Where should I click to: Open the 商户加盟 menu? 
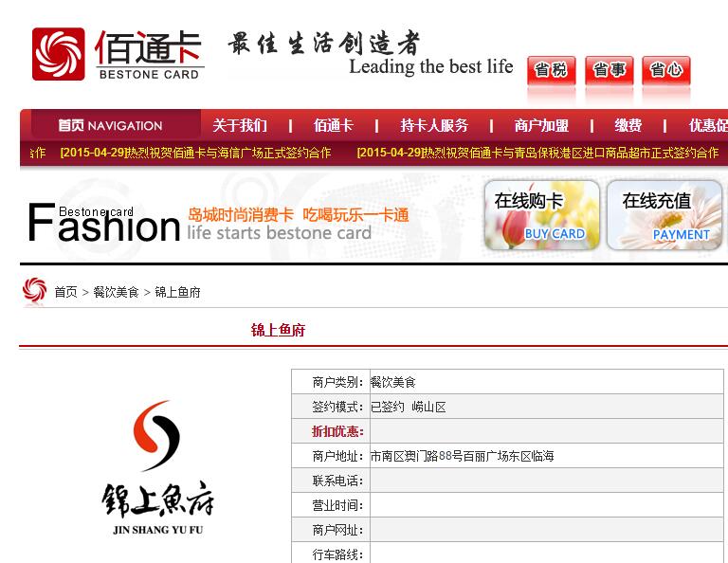tap(541, 125)
